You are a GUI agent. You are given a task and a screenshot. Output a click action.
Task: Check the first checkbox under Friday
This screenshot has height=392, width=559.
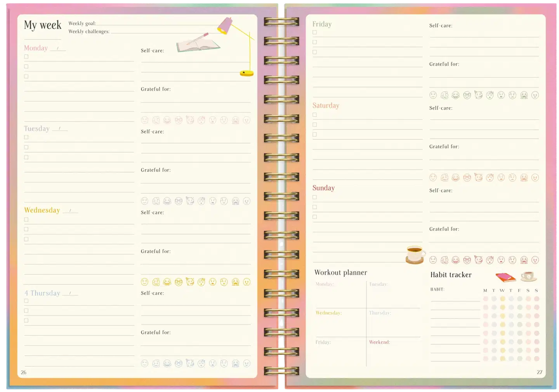(315, 32)
